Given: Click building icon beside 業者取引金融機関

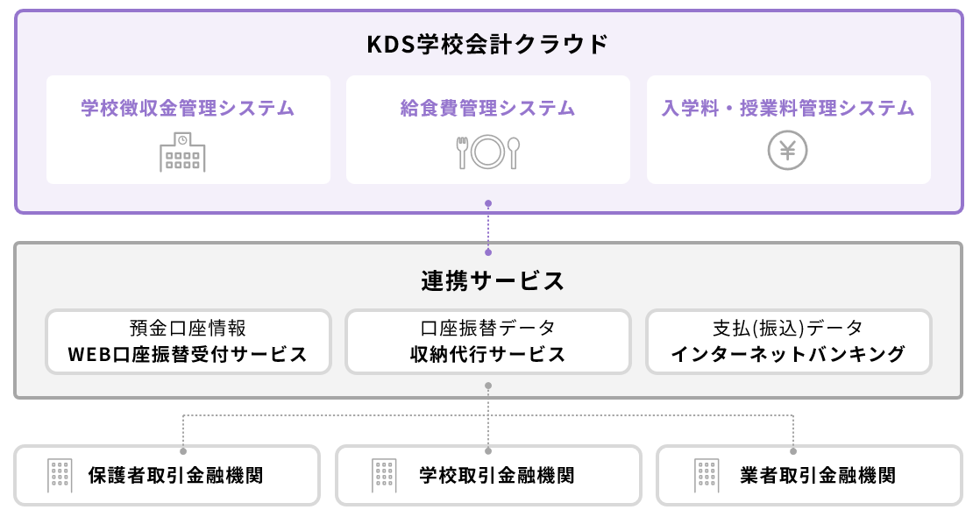Looking at the screenshot, I should point(707,475).
